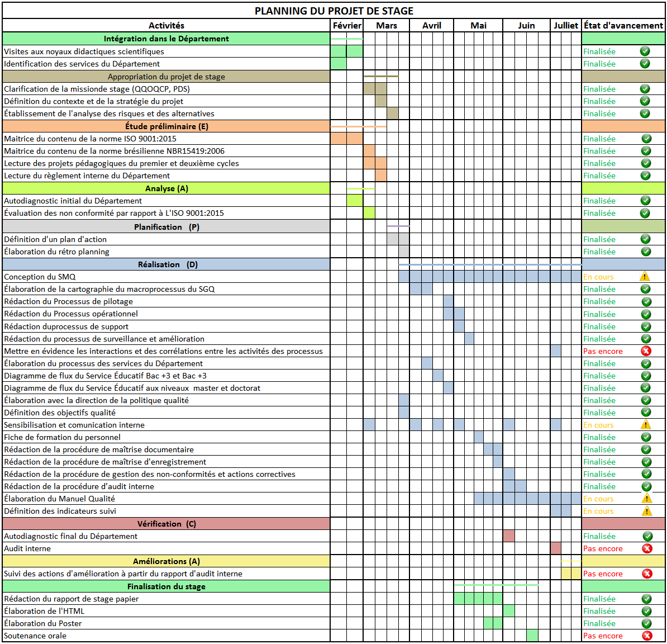Image resolution: width=667 pixels, height=644 pixels.
Task: Select the red X icon in Audit interne row
Action: click(x=647, y=548)
